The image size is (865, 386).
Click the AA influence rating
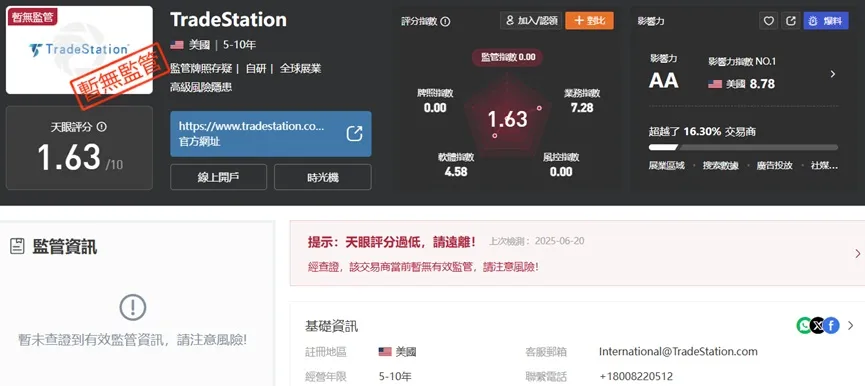pyautogui.click(x=664, y=81)
